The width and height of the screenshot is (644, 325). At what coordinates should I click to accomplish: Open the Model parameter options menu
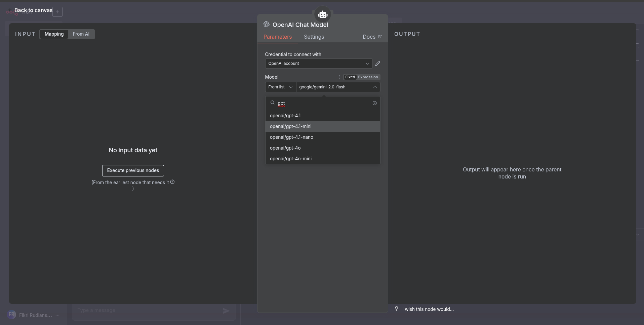339,77
